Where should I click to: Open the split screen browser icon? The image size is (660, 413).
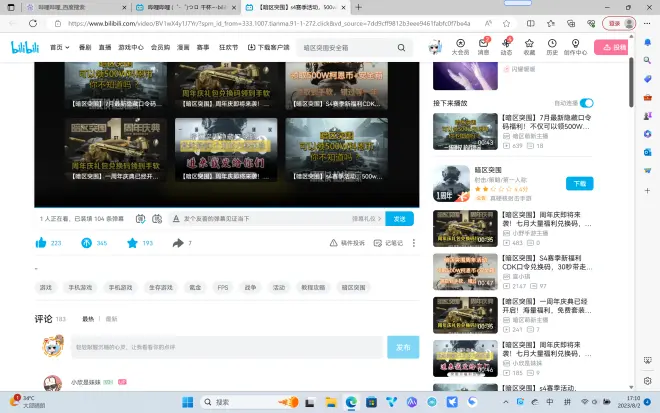pyautogui.click(x=531, y=24)
